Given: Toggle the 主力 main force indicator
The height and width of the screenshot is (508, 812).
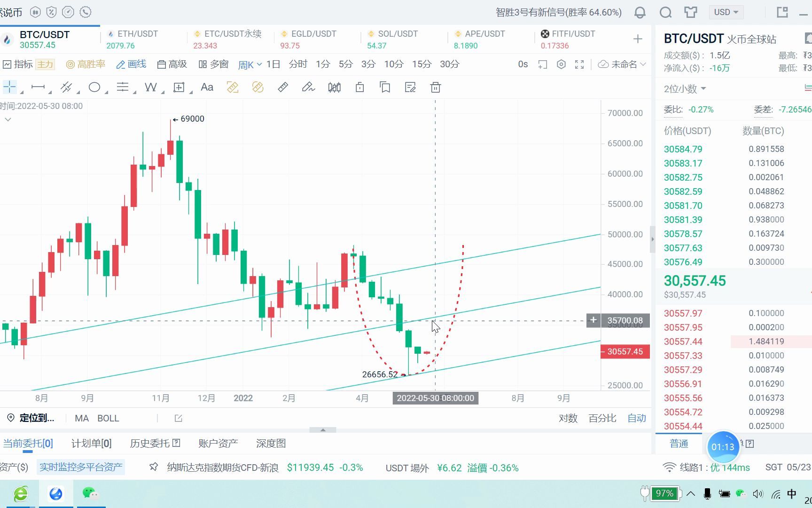Looking at the screenshot, I should [46, 64].
